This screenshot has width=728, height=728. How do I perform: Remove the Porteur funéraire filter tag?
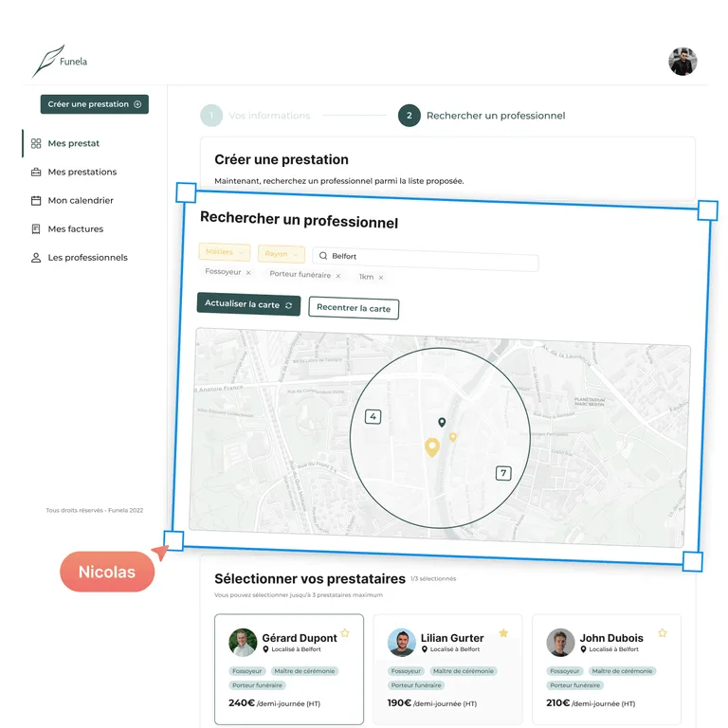pos(338,276)
